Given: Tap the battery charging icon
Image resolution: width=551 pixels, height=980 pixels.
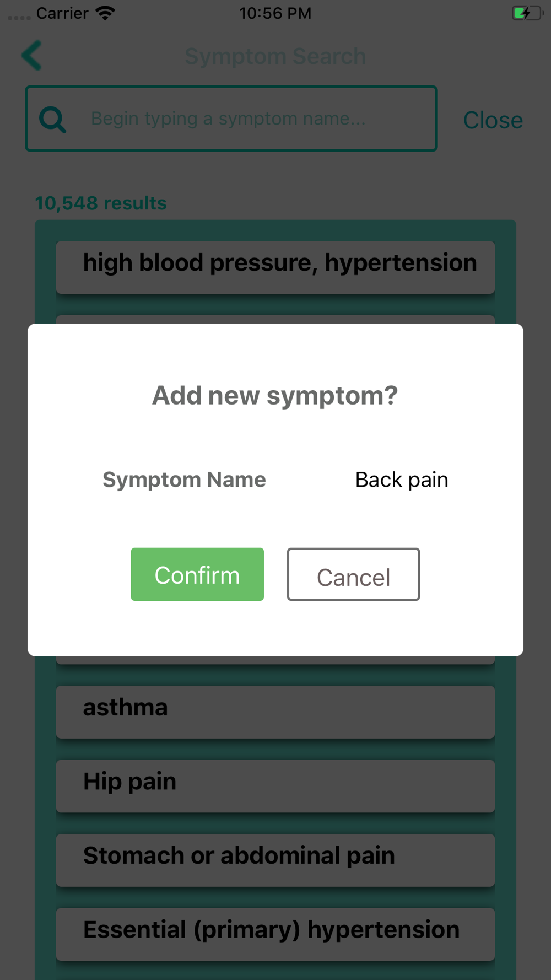Looking at the screenshot, I should [x=527, y=13].
